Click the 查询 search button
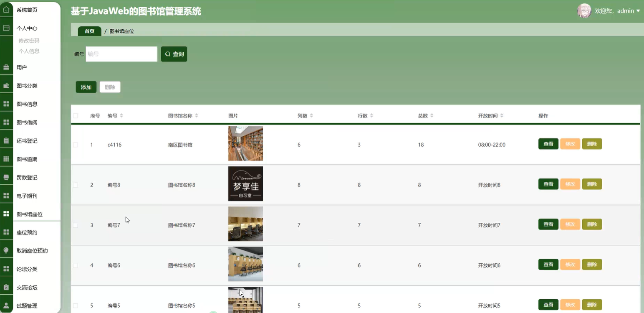Screen dimensions: 644x313 [174, 54]
